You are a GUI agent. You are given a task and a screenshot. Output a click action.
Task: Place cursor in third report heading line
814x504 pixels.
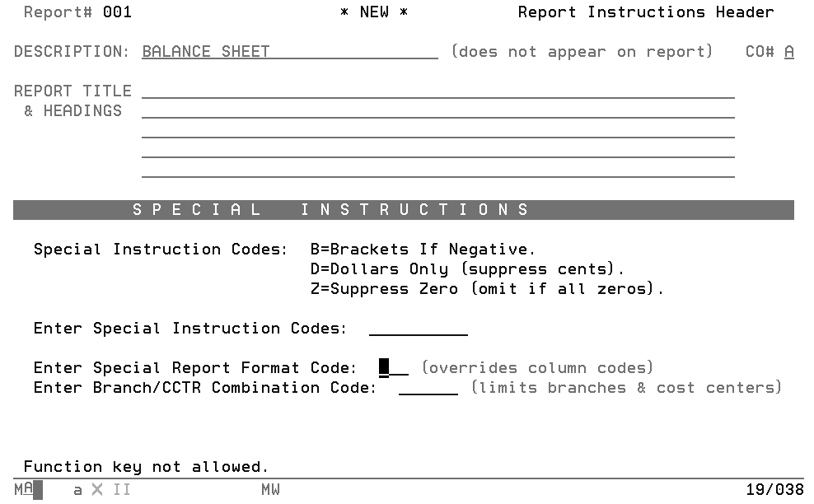tap(438, 131)
